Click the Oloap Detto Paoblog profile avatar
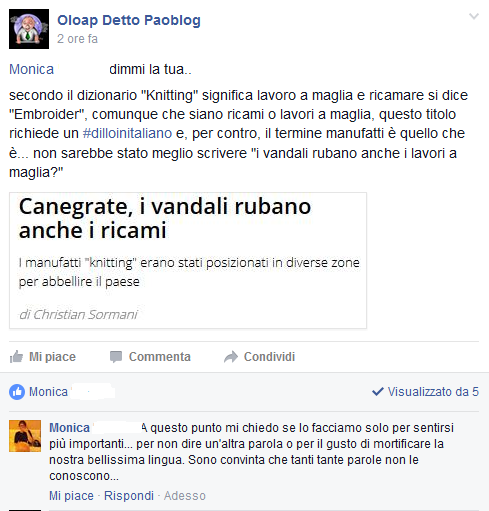Screen dimensions: 489x511 click(29, 29)
